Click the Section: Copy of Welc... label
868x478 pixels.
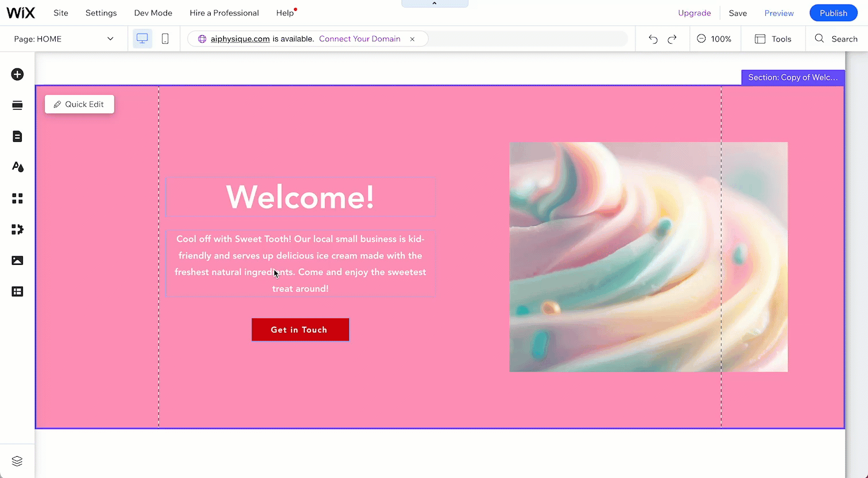click(x=793, y=78)
